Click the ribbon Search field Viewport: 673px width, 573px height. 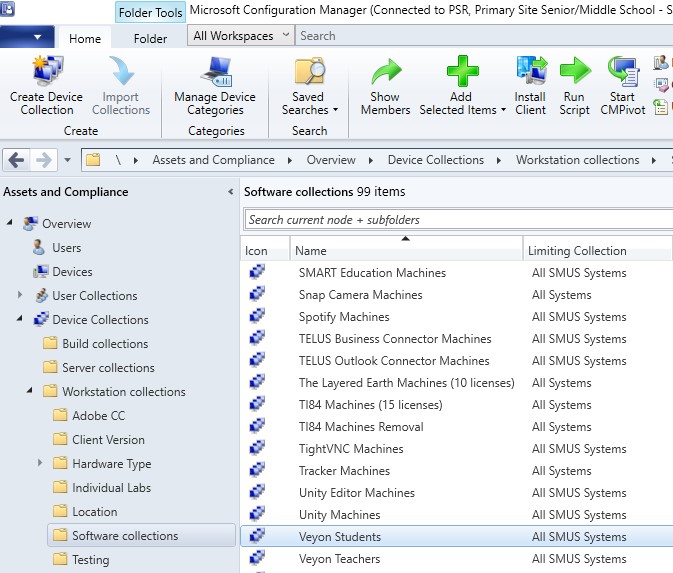point(484,36)
